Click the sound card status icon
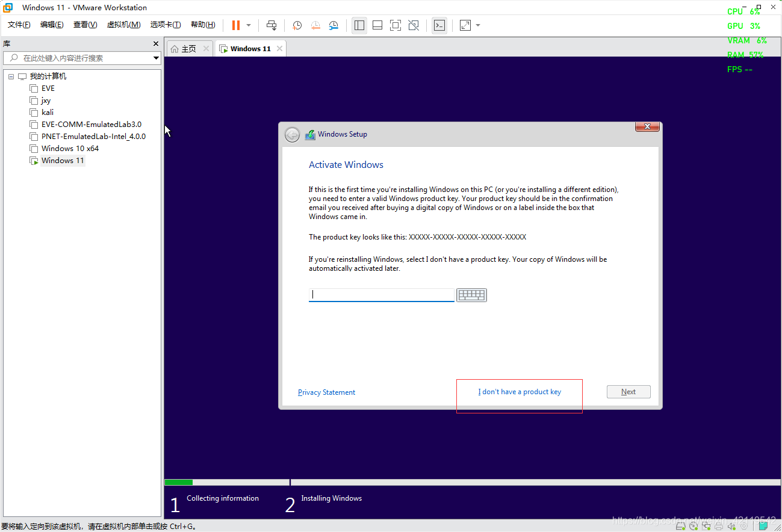Viewport: 782px width, 532px height. tap(731, 526)
